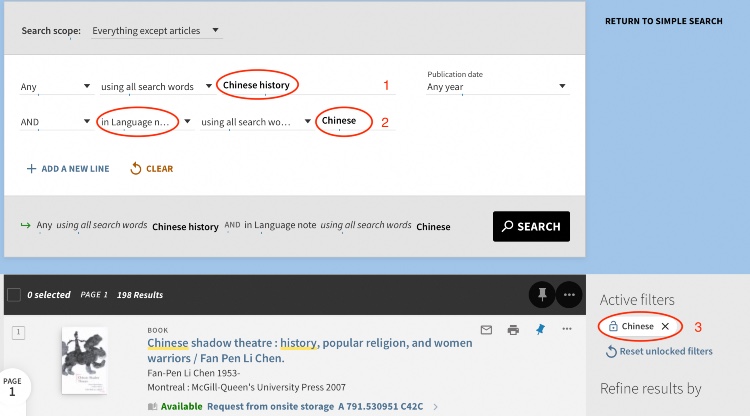
Task: Add a new search line
Action: (x=68, y=169)
